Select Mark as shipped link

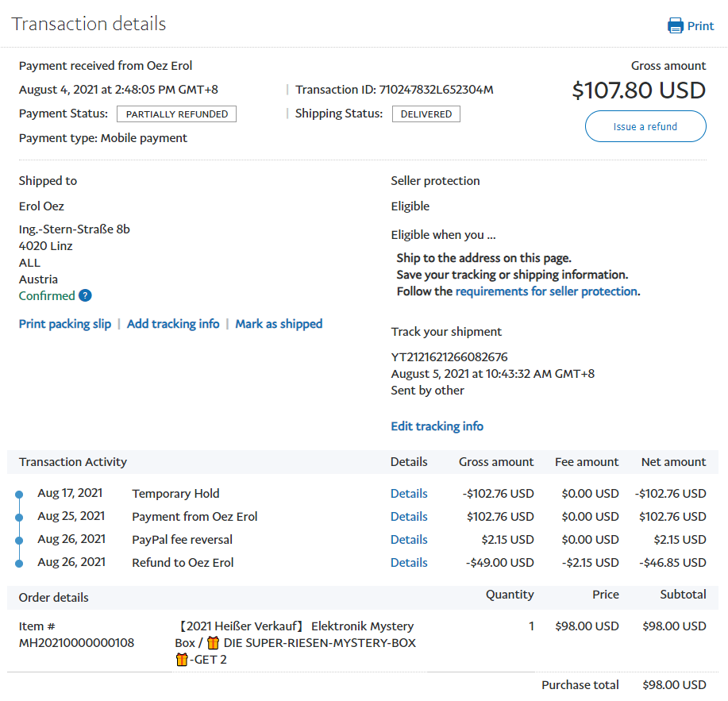tap(279, 324)
